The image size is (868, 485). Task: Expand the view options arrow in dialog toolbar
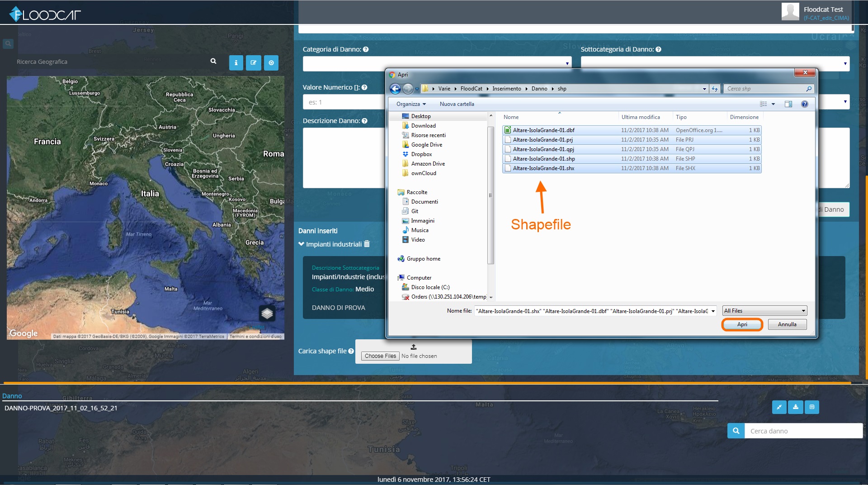pos(774,104)
